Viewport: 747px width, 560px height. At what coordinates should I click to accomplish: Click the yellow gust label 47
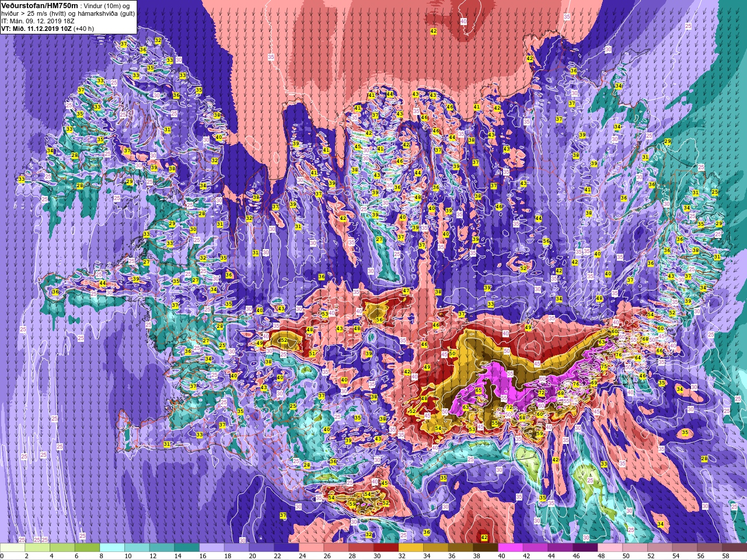tap(406, 290)
